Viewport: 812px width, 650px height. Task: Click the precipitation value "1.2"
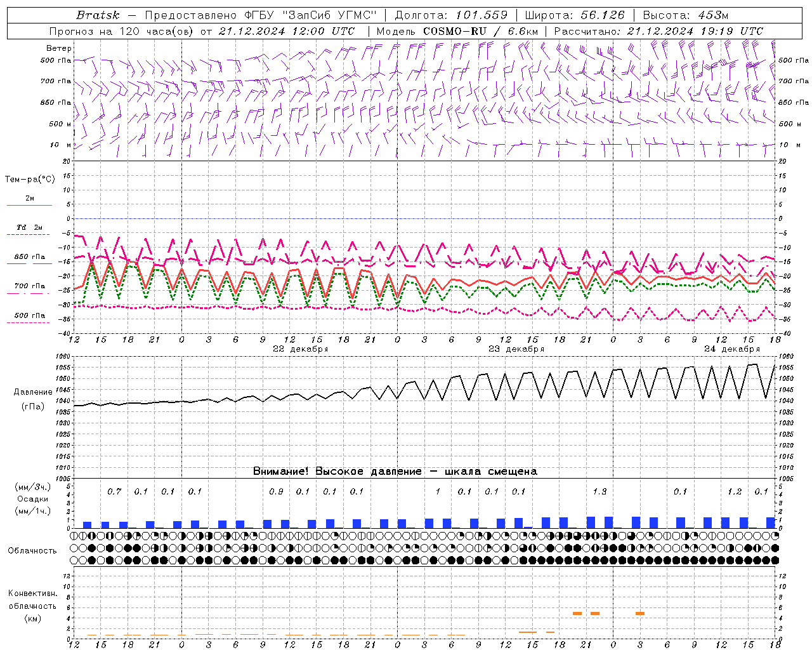pyautogui.click(x=735, y=491)
